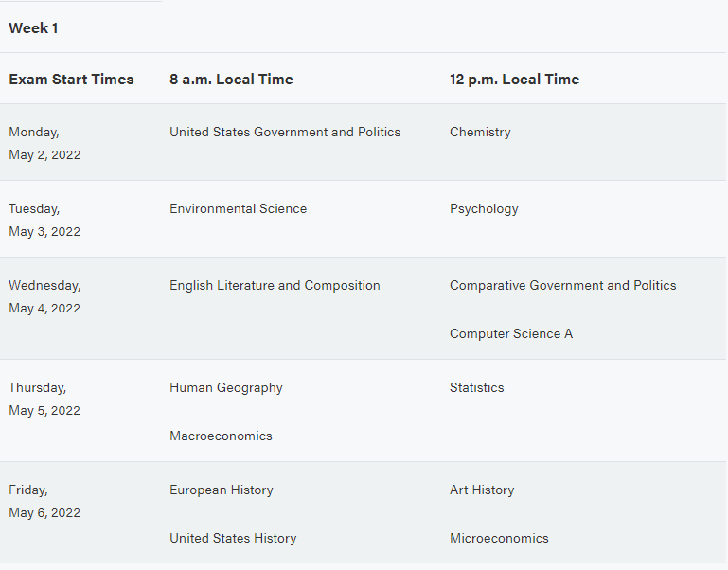Select the Computer Science A exam
The image size is (728, 570).
coord(511,333)
